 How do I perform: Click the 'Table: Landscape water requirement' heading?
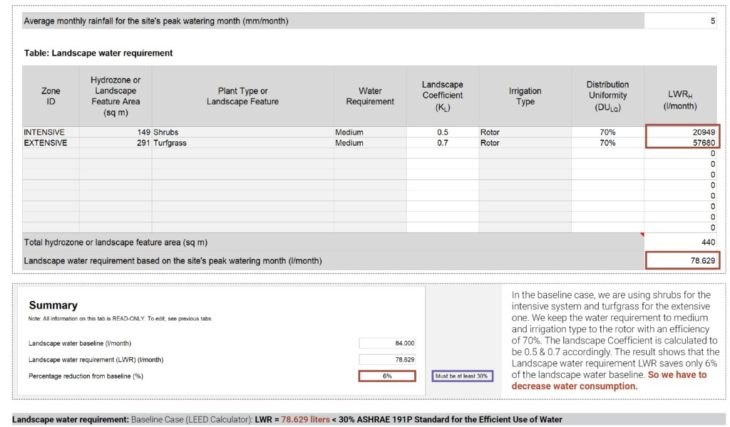tap(98, 53)
